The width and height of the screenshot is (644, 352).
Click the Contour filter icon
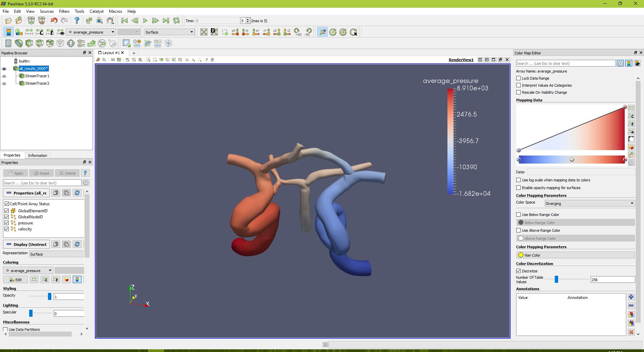click(x=19, y=43)
